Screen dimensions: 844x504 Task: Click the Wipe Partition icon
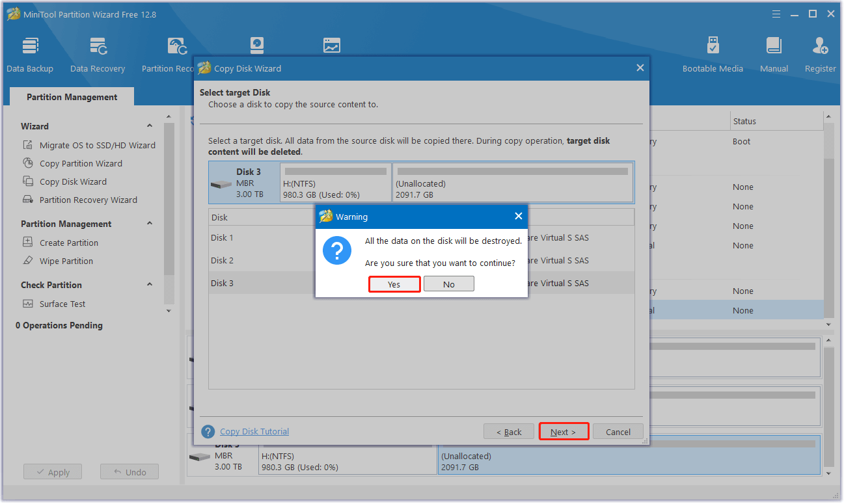pyautogui.click(x=28, y=261)
